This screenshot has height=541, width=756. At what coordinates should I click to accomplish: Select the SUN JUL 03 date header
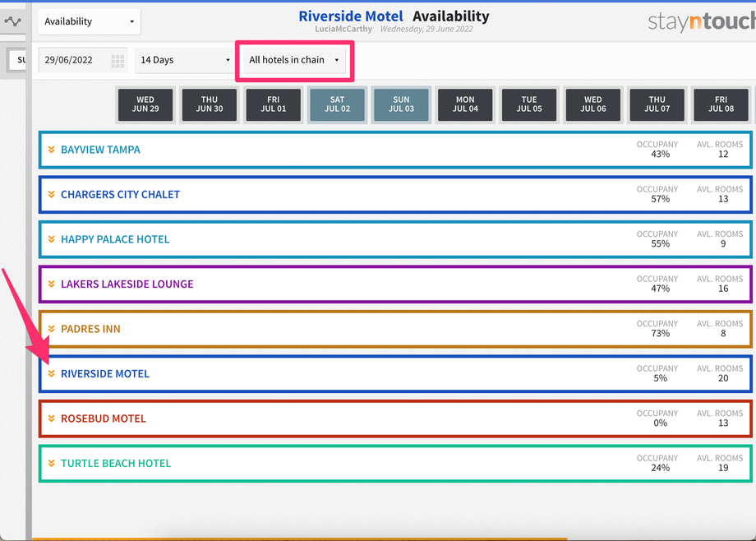coord(401,104)
